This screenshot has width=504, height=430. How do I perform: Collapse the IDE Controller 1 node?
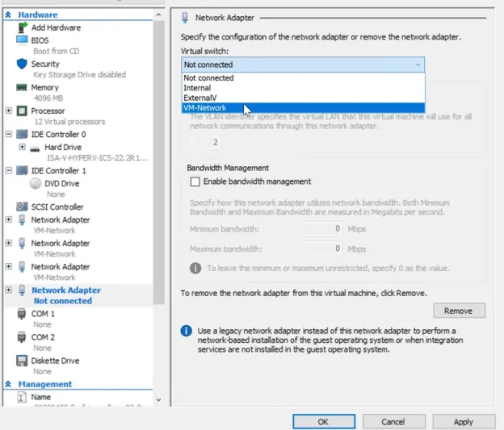[9, 170]
